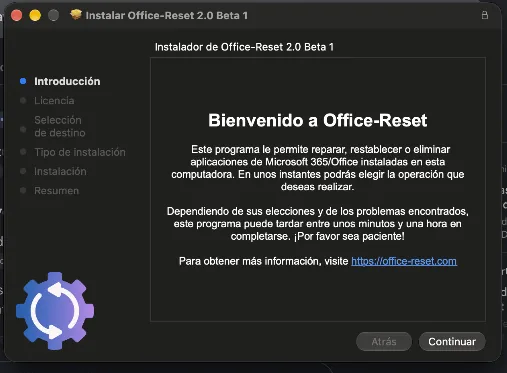Click the Instalador de Office-Reset 2.0 Beta 1 header
Viewport: 507px width, 373px height.
pos(244,47)
